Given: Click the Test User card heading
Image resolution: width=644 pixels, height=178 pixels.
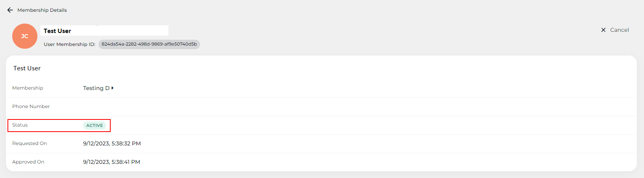Looking at the screenshot, I should (x=27, y=68).
